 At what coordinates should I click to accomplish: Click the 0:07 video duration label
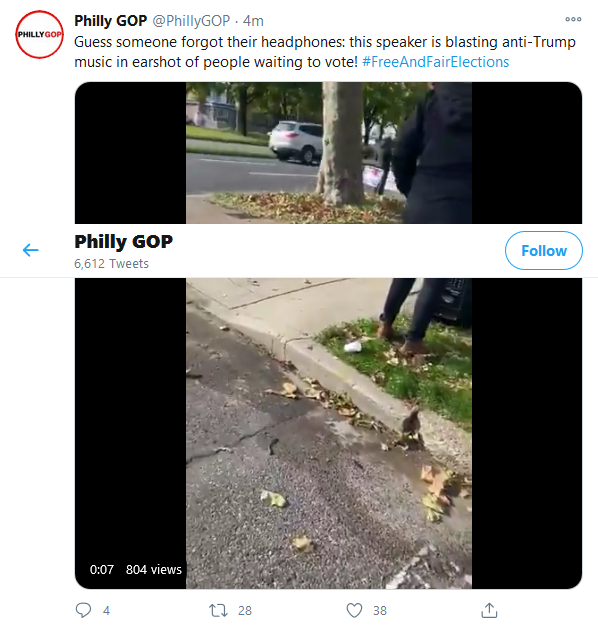pyautogui.click(x=101, y=569)
